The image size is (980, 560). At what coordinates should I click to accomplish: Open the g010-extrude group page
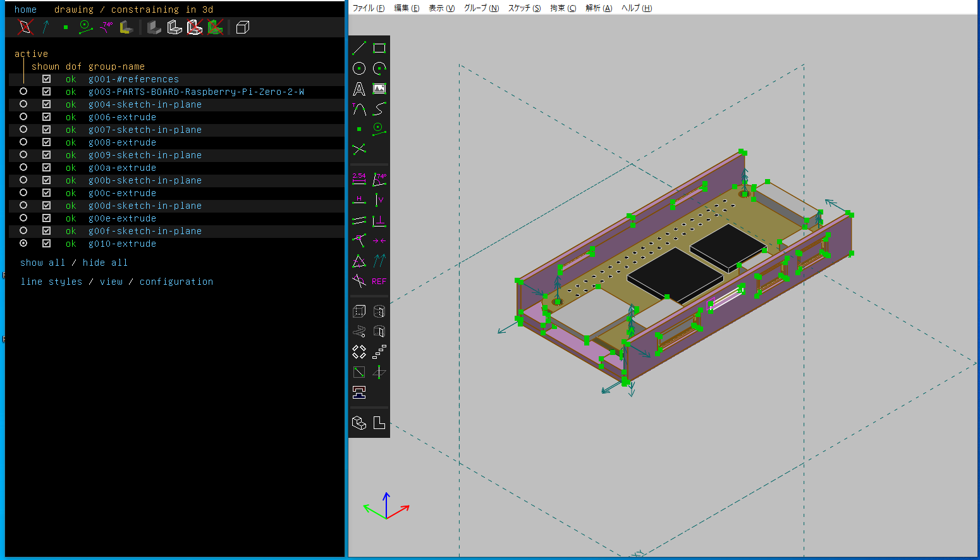pyautogui.click(x=122, y=244)
